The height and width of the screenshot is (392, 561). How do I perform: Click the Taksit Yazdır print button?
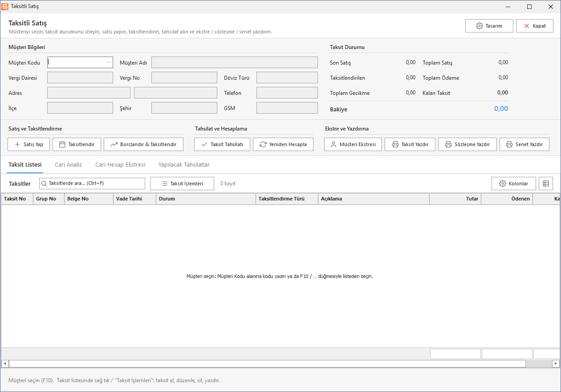(410, 144)
